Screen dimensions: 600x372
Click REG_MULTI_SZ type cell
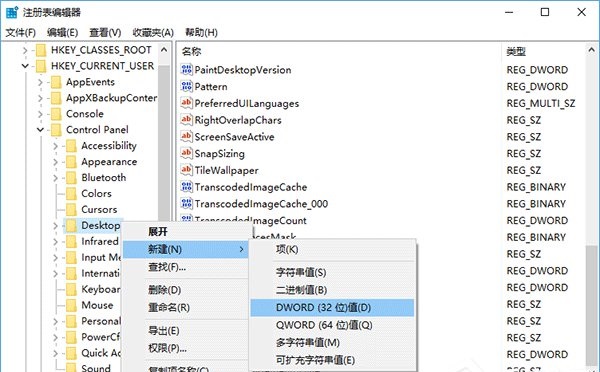click(541, 103)
